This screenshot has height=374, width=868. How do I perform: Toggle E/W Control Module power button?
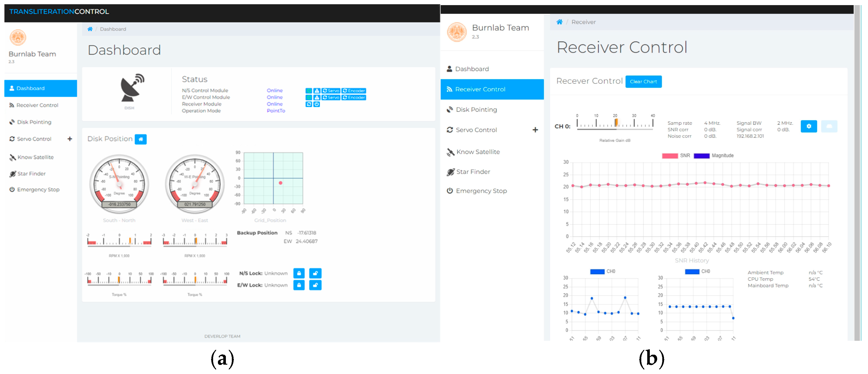tap(309, 97)
